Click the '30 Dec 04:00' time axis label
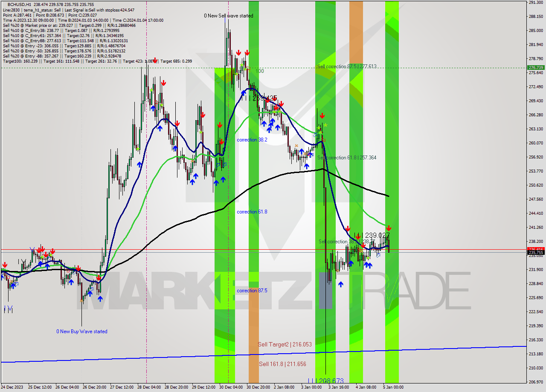The width and height of the screenshot is (546, 392). (231, 387)
